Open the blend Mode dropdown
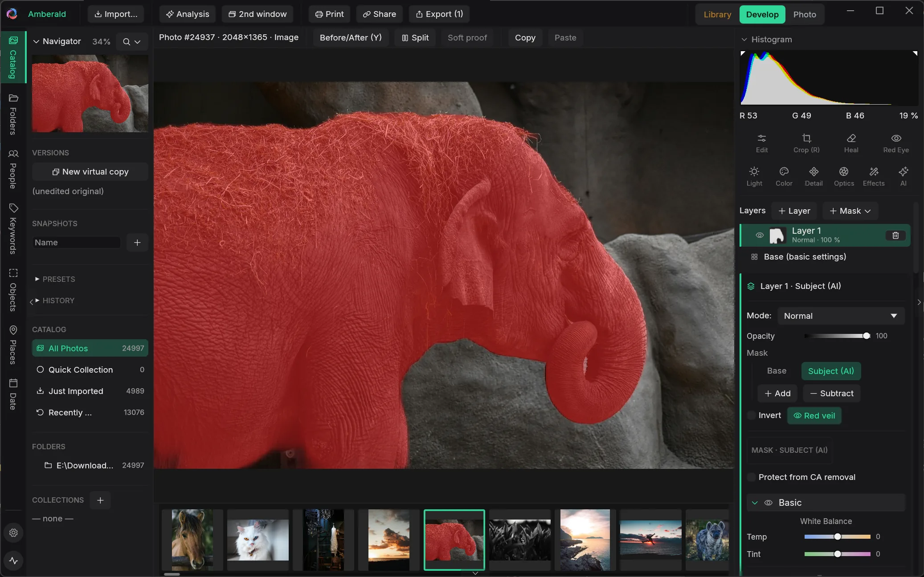924x577 pixels. point(841,316)
